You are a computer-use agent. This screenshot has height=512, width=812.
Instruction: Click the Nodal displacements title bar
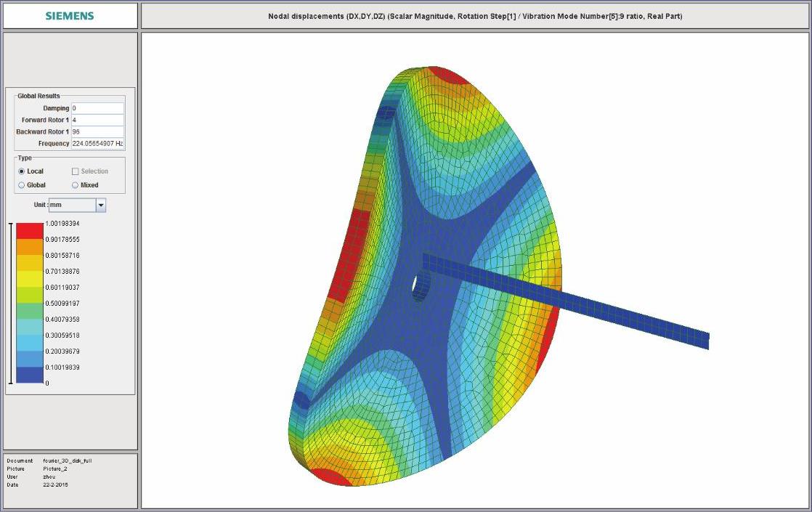pyautogui.click(x=475, y=16)
